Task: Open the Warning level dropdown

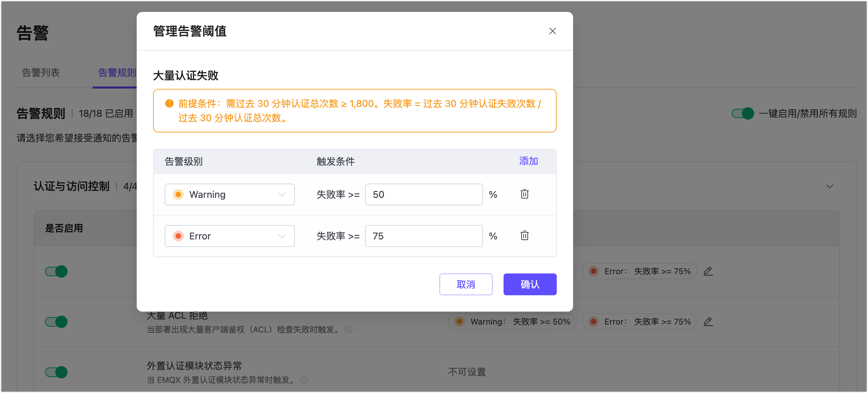Action: click(229, 194)
